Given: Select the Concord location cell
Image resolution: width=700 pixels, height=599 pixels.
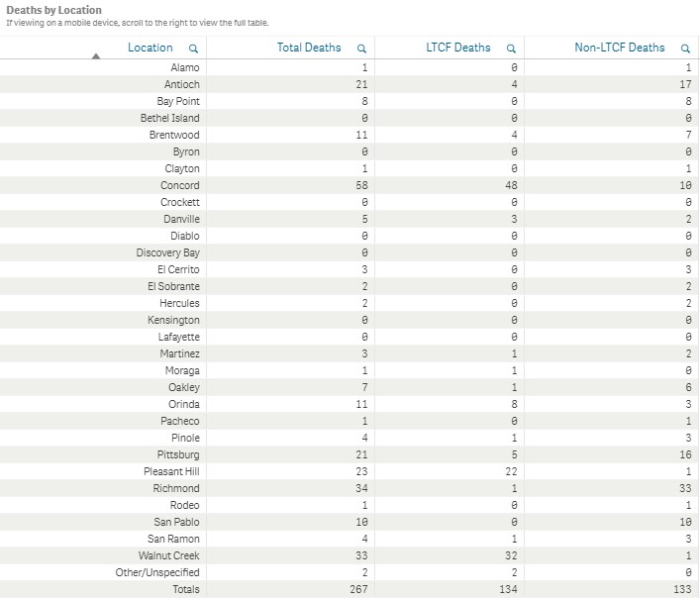Looking at the screenshot, I should point(180,185).
